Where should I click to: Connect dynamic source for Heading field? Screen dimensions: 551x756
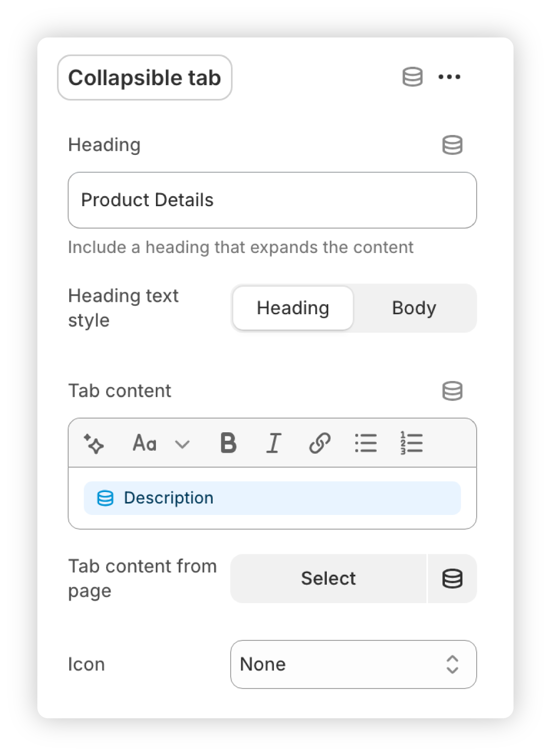pyautogui.click(x=452, y=145)
